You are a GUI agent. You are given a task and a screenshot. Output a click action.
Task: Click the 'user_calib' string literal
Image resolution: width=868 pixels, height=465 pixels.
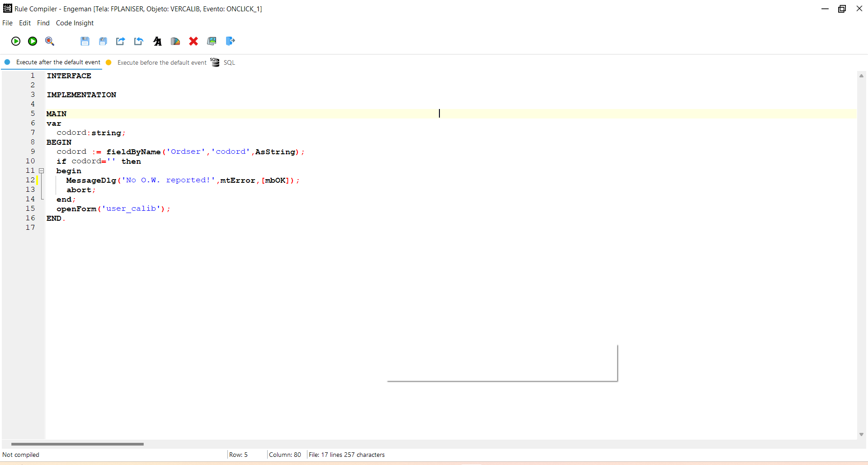click(x=131, y=209)
